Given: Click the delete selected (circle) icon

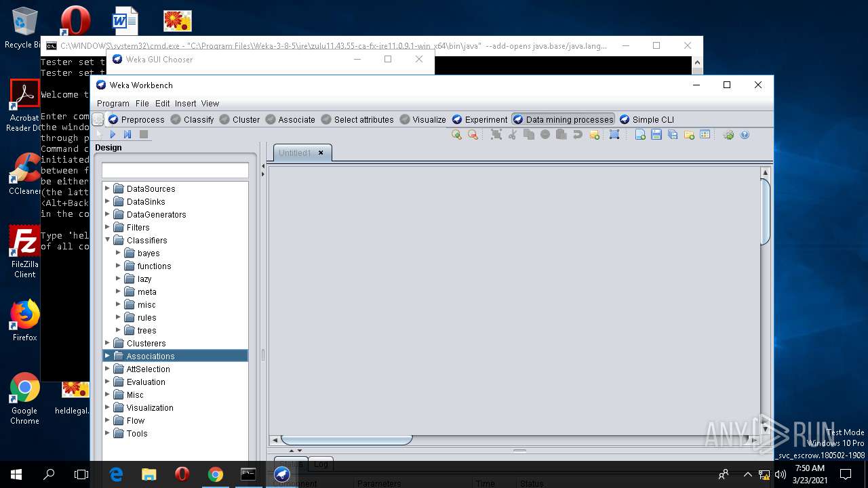Looking at the screenshot, I should [x=545, y=134].
